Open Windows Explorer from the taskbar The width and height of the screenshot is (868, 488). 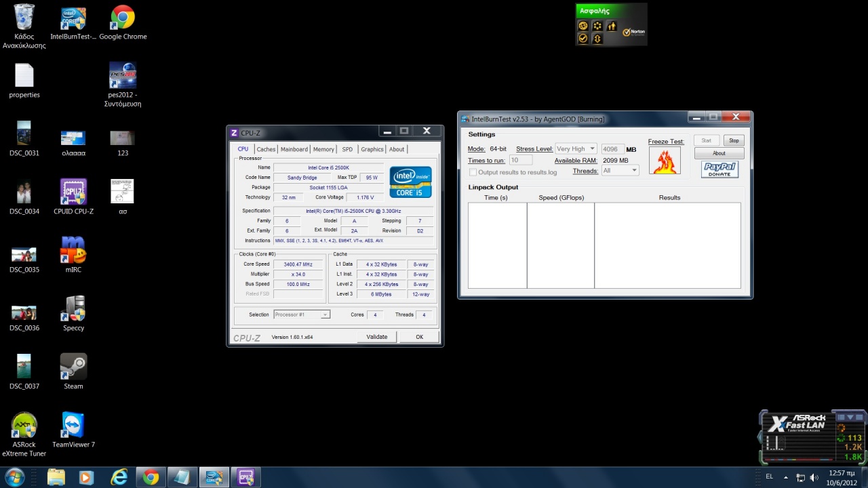56,477
